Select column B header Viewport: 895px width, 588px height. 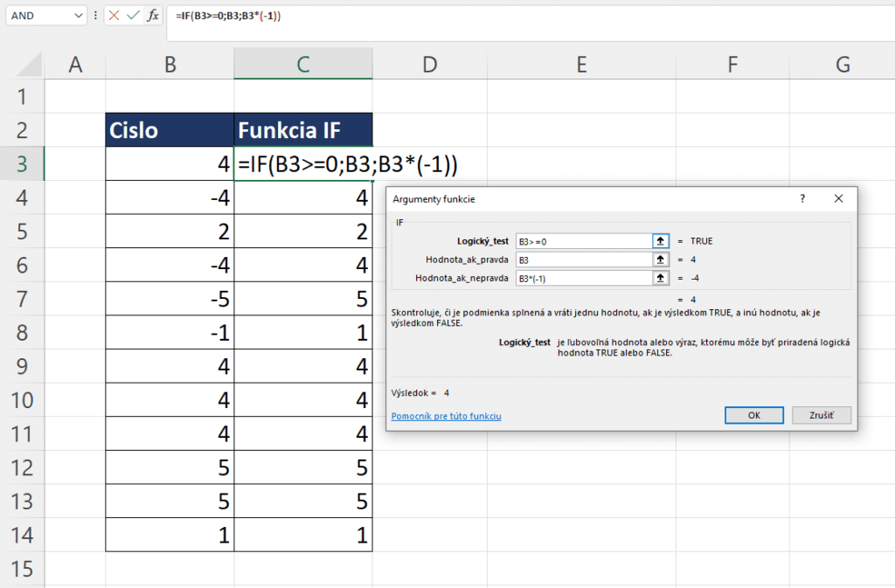tap(170, 63)
